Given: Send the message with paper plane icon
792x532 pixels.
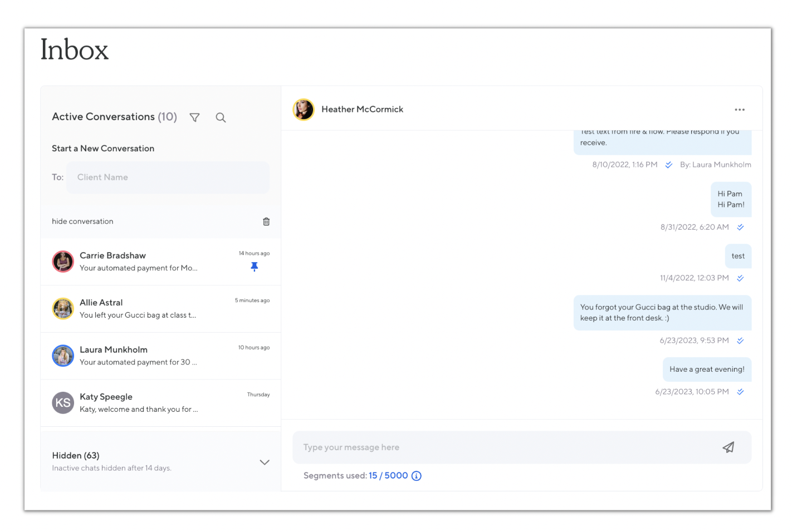Looking at the screenshot, I should [x=728, y=447].
